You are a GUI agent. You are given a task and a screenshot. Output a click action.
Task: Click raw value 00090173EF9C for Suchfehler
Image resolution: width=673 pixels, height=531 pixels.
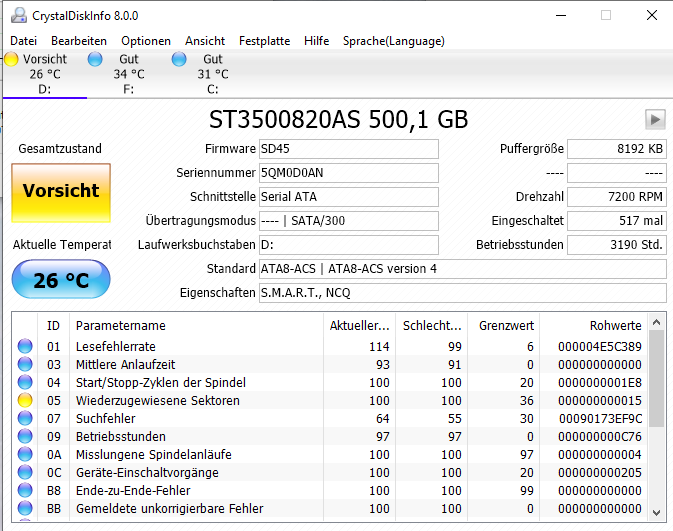[600, 419]
